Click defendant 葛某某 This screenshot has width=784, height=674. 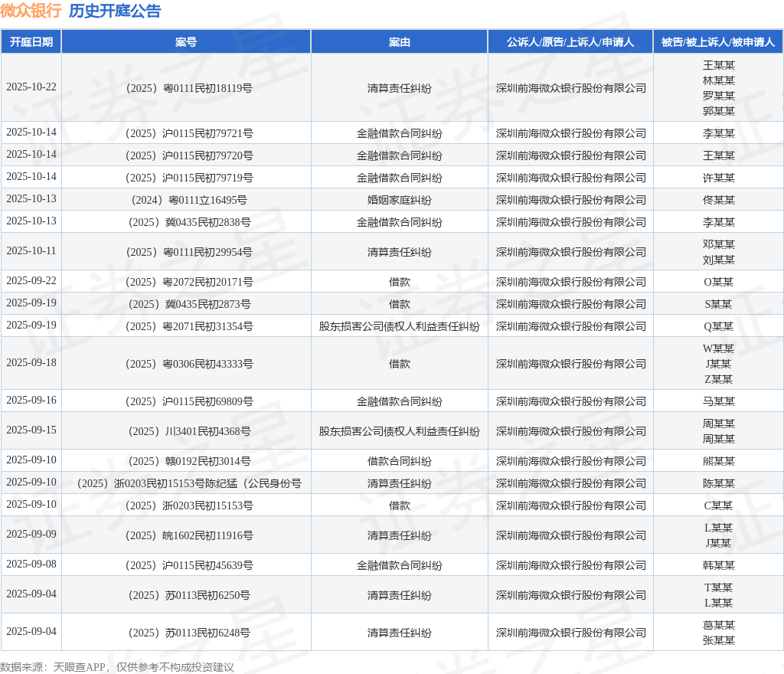tap(718, 625)
